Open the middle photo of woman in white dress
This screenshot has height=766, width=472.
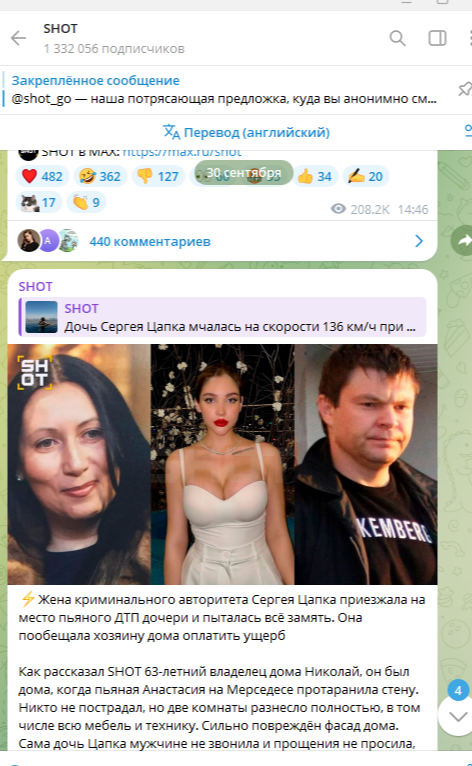click(222, 464)
